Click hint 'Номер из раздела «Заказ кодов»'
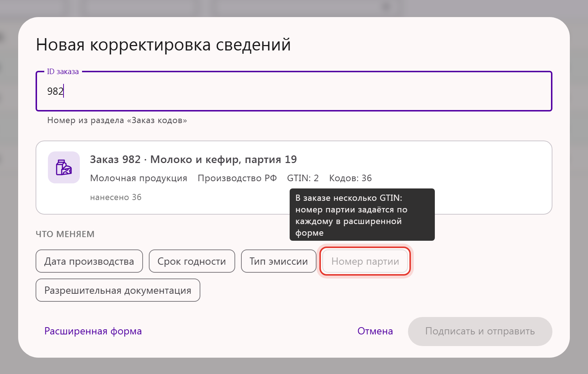The height and width of the screenshot is (374, 588). [117, 120]
